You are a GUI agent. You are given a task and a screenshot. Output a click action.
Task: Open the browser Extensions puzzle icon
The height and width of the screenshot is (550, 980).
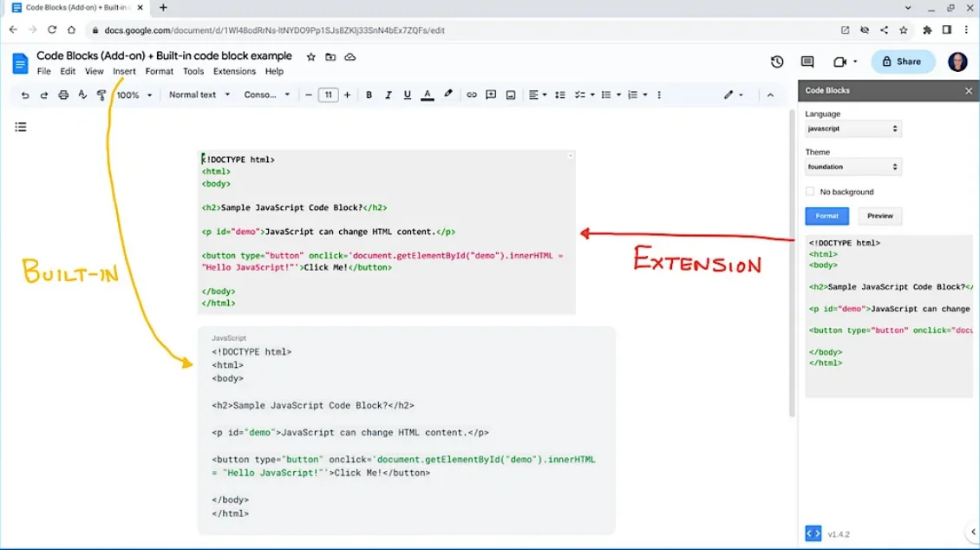927,30
